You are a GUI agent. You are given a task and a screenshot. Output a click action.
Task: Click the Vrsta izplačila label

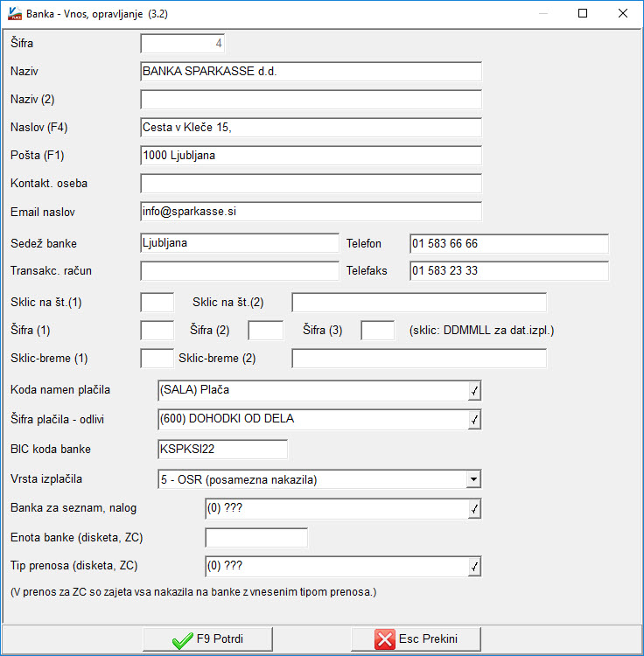click(46, 479)
